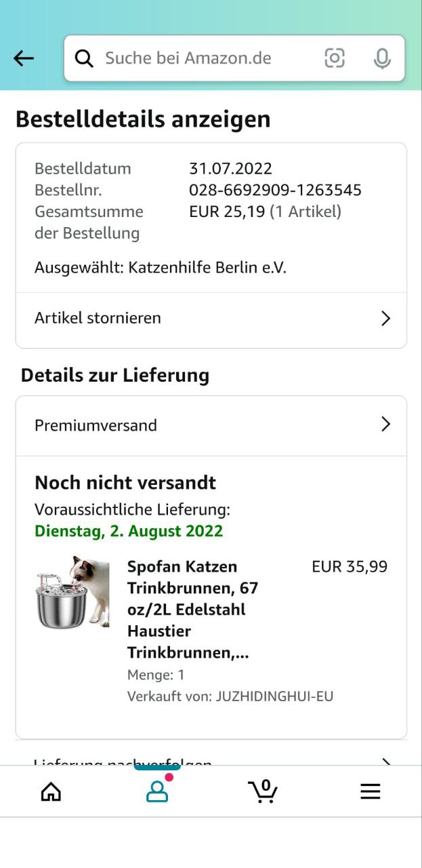Tap the search magnifier icon

click(x=84, y=58)
